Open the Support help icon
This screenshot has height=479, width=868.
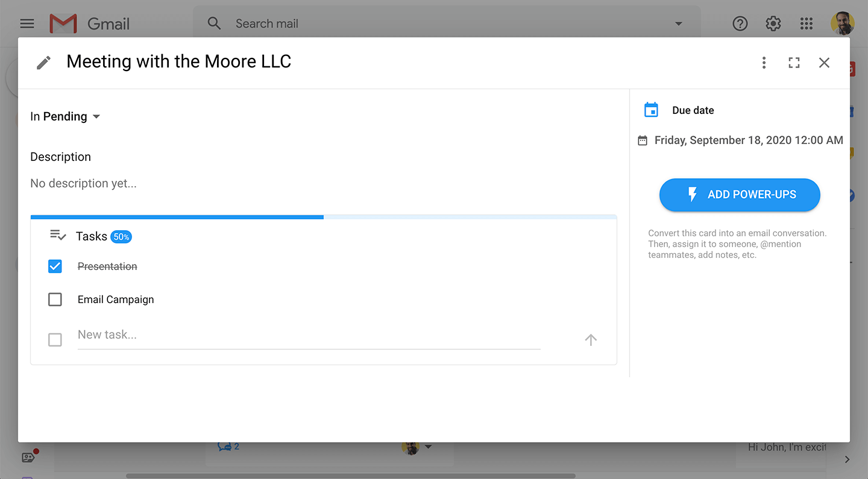point(740,23)
